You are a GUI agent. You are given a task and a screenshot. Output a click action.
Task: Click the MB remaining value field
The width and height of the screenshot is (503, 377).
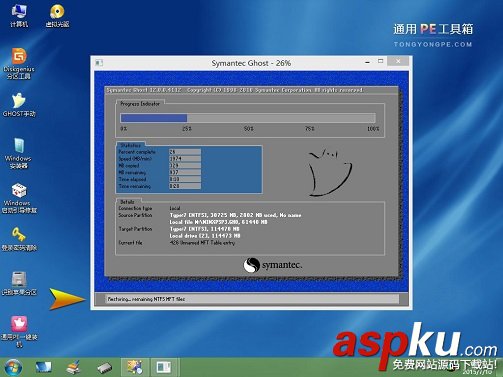pyautogui.click(x=185, y=172)
